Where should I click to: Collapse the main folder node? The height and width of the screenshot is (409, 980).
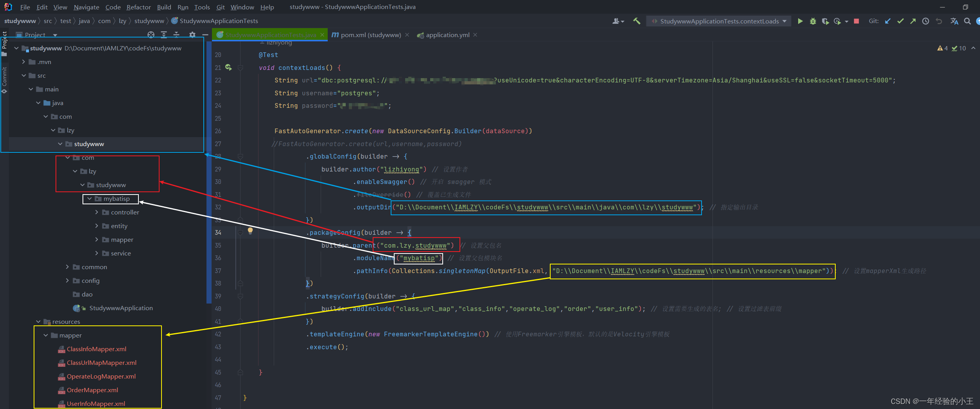(31, 89)
